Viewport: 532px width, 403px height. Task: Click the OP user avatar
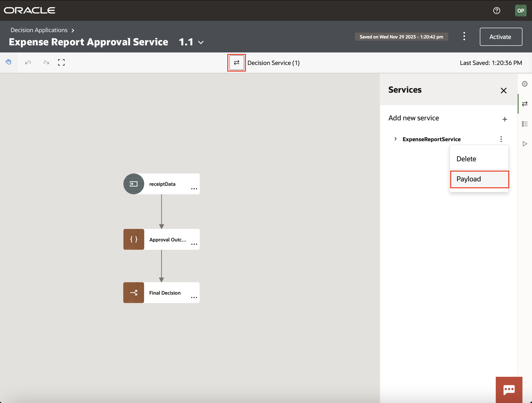521,10
